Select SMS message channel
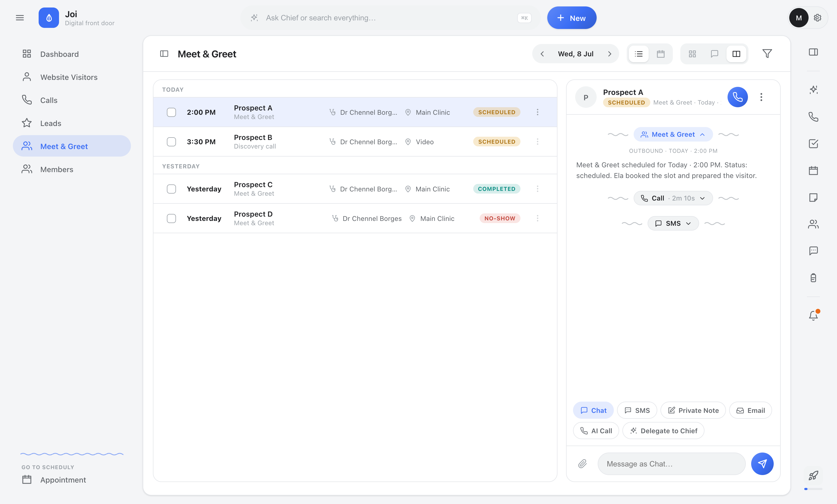Image resolution: width=837 pixels, height=504 pixels. click(637, 410)
